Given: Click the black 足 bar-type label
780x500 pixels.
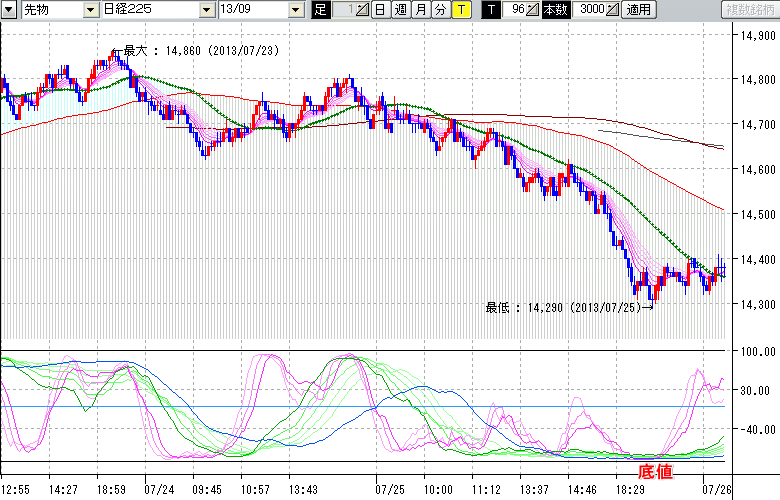Looking at the screenshot, I should (320, 10).
